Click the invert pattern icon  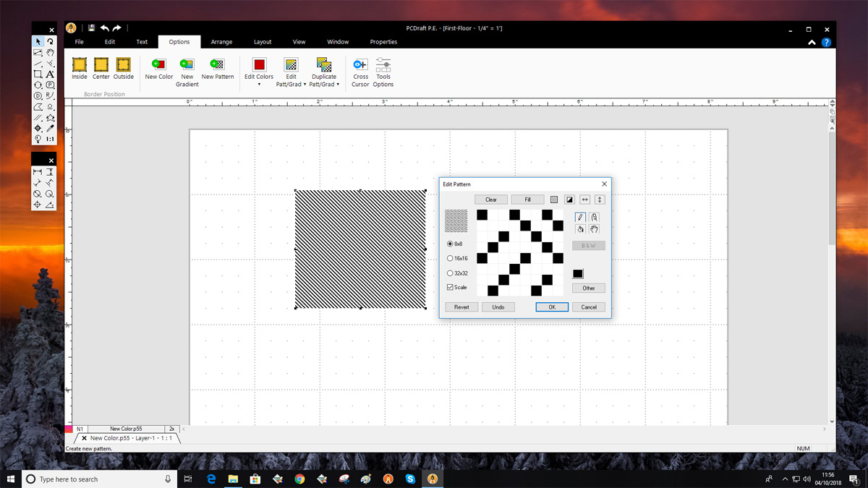(x=571, y=200)
